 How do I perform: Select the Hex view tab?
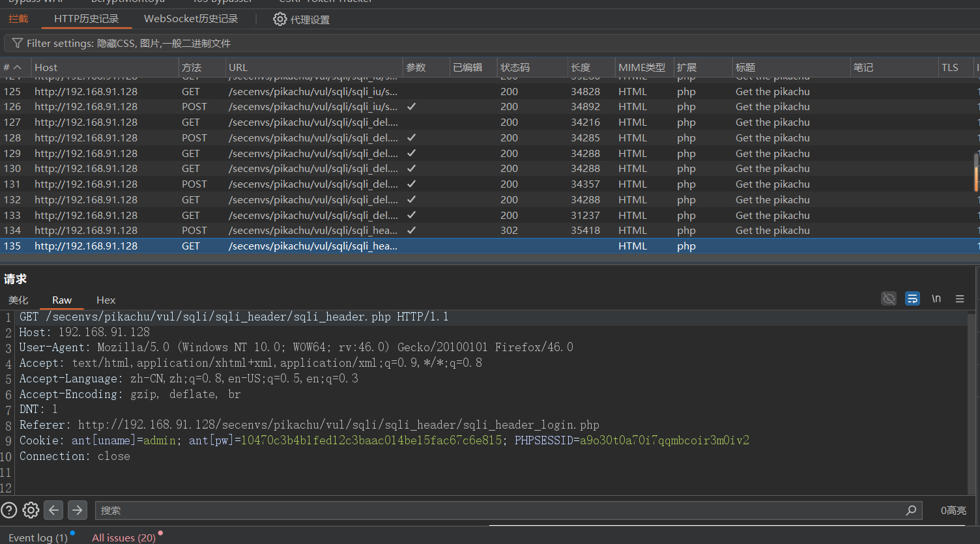tap(106, 300)
